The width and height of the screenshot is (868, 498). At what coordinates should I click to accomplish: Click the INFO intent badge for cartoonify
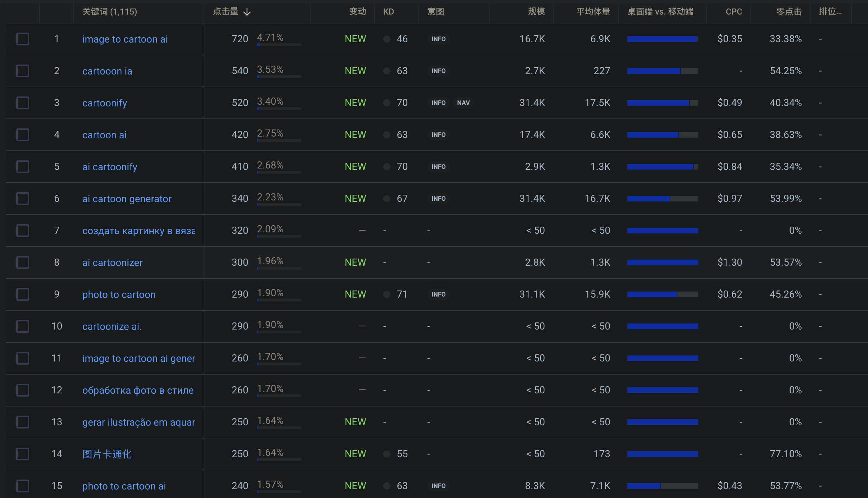click(438, 103)
